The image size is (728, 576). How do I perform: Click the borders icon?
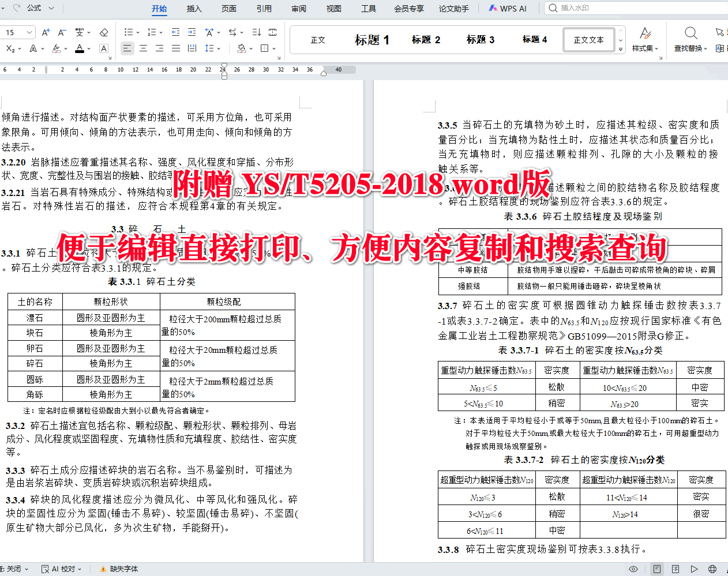click(265, 48)
